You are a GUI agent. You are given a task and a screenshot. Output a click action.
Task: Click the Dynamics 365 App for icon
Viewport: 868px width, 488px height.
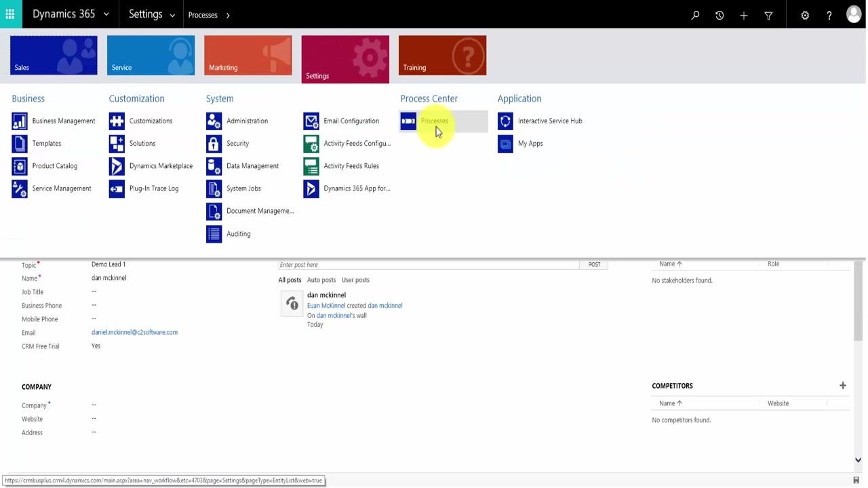coord(311,188)
